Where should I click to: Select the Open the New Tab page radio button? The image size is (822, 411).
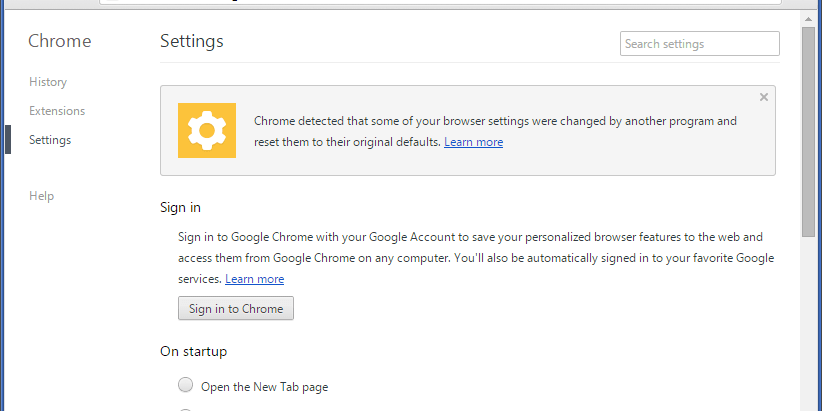click(186, 385)
